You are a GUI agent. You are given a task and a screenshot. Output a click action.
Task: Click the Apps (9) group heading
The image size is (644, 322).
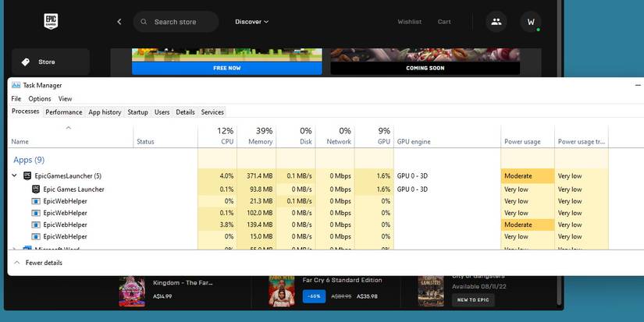(29, 160)
